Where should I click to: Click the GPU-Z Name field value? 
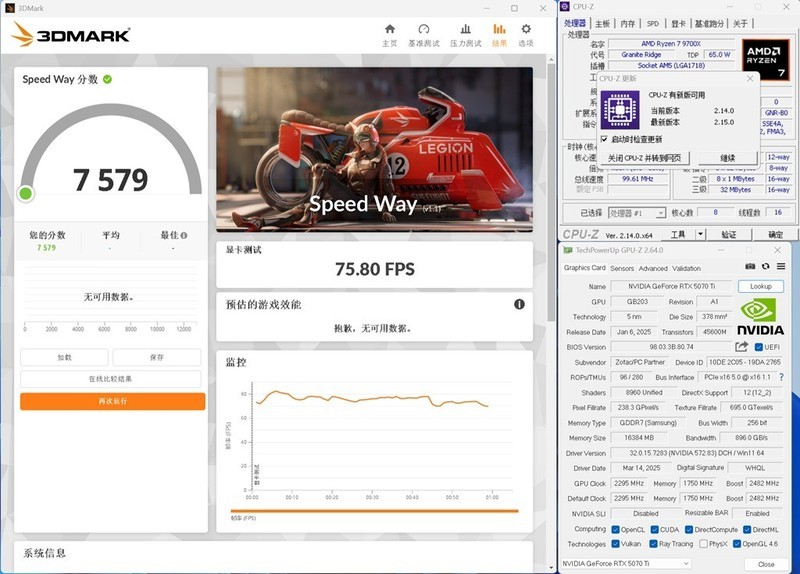pyautogui.click(x=671, y=286)
